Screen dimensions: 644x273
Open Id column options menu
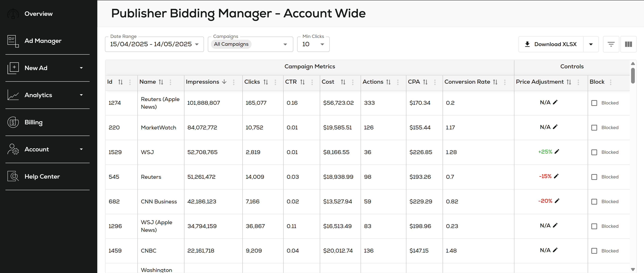[x=130, y=82]
